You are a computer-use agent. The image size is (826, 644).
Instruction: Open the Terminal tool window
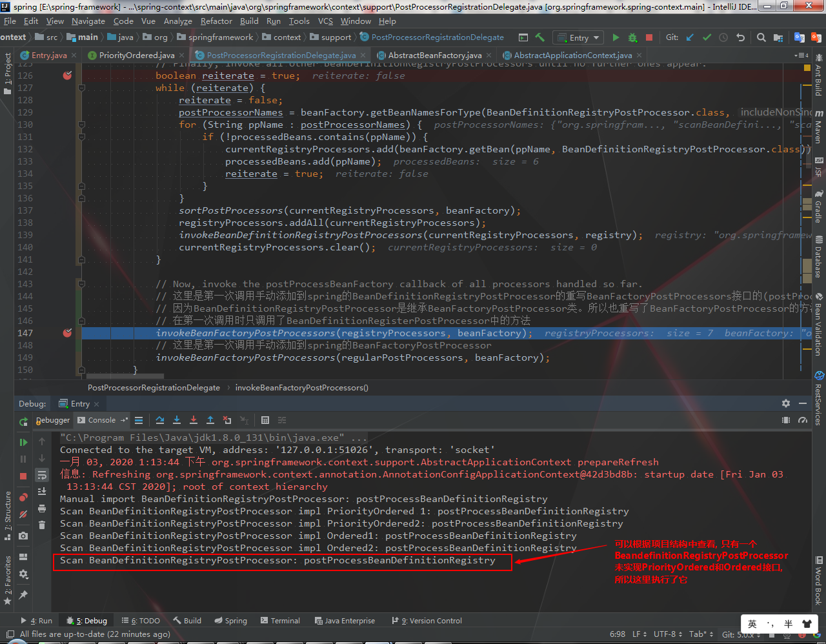click(280, 621)
